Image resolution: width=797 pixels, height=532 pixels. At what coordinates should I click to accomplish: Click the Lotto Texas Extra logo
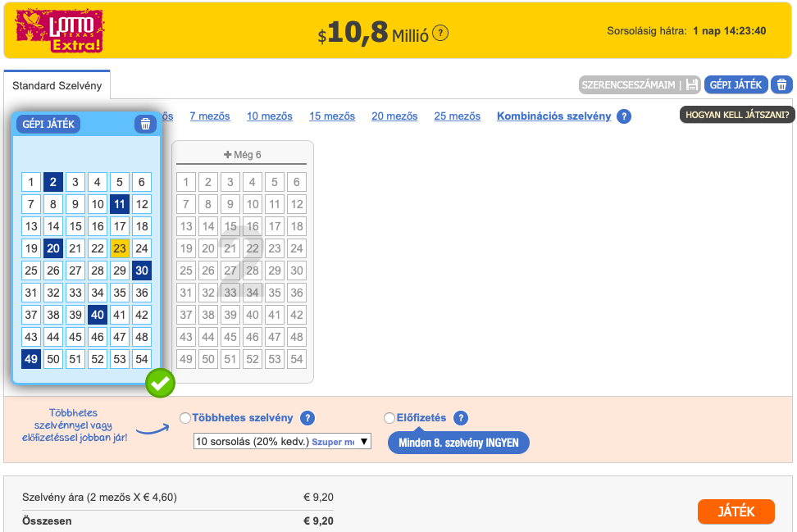pos(60,31)
